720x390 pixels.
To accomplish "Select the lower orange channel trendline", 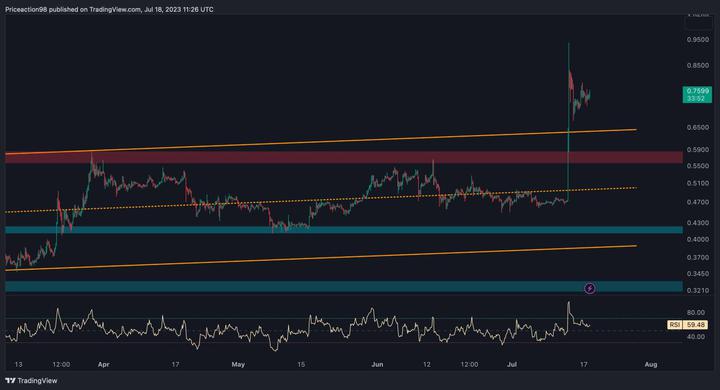I will point(321,258).
